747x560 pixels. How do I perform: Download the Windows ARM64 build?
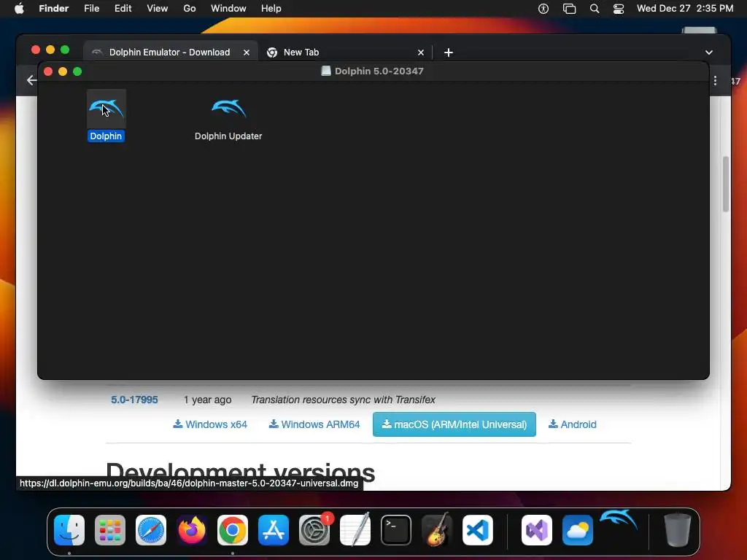point(314,424)
